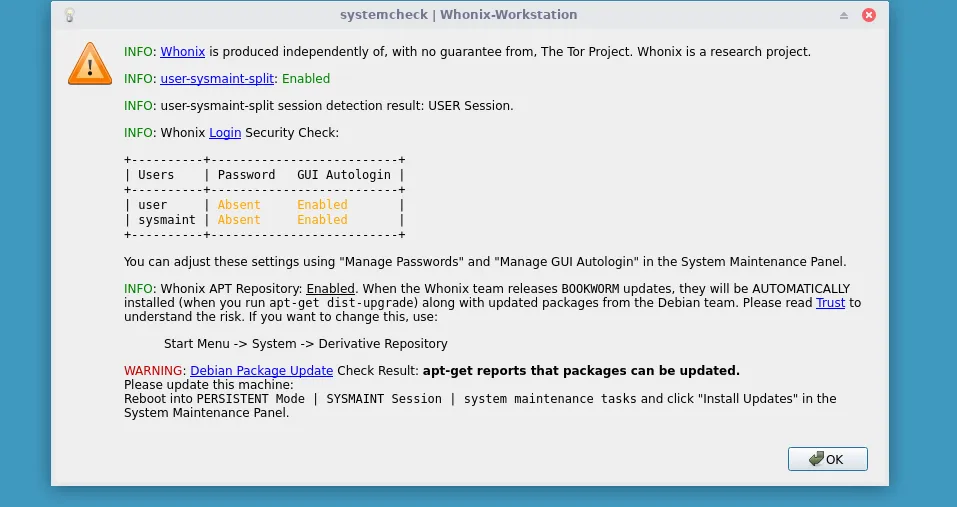Click the green 'Enabled' status after user-sysmaint-split
This screenshot has height=507, width=957.
point(306,79)
